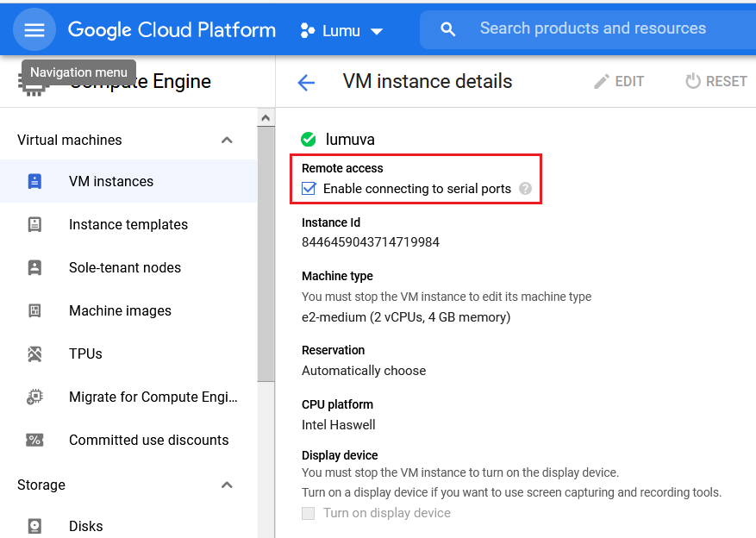
Task: Click the serial ports help icon
Action: click(x=525, y=187)
